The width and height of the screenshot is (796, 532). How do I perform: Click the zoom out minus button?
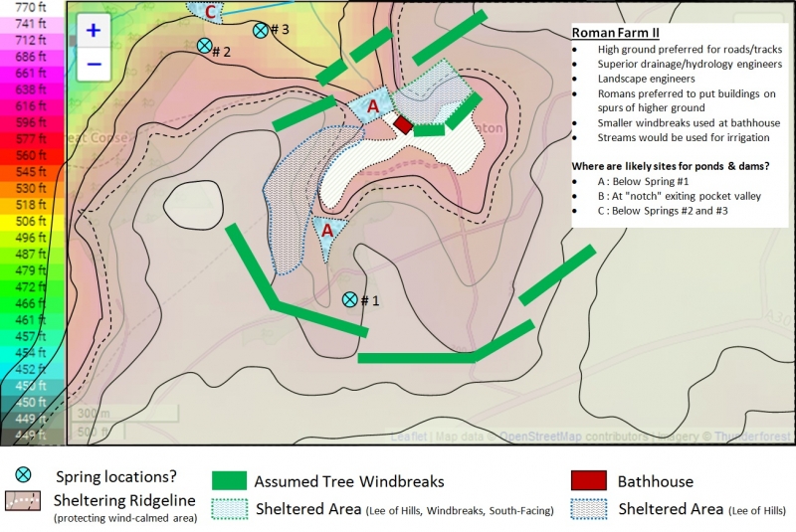click(x=93, y=64)
